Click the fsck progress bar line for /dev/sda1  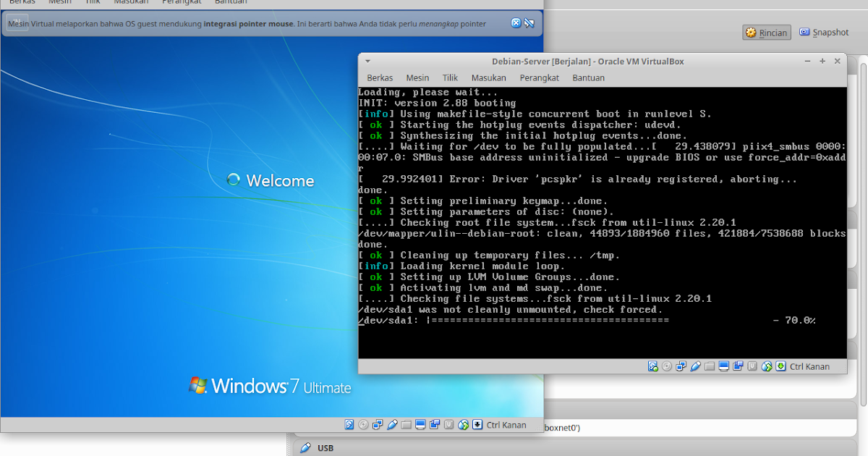point(587,320)
